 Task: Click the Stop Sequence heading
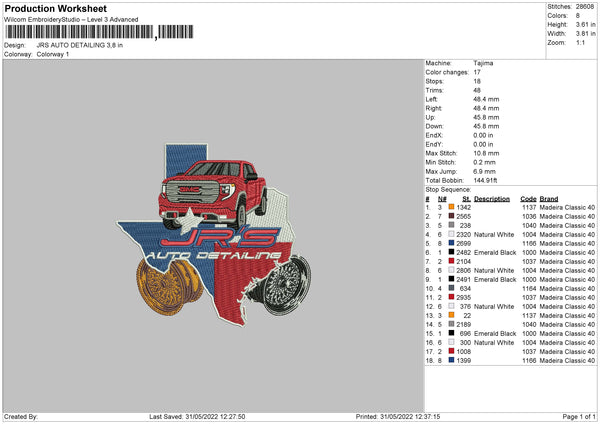[448, 188]
